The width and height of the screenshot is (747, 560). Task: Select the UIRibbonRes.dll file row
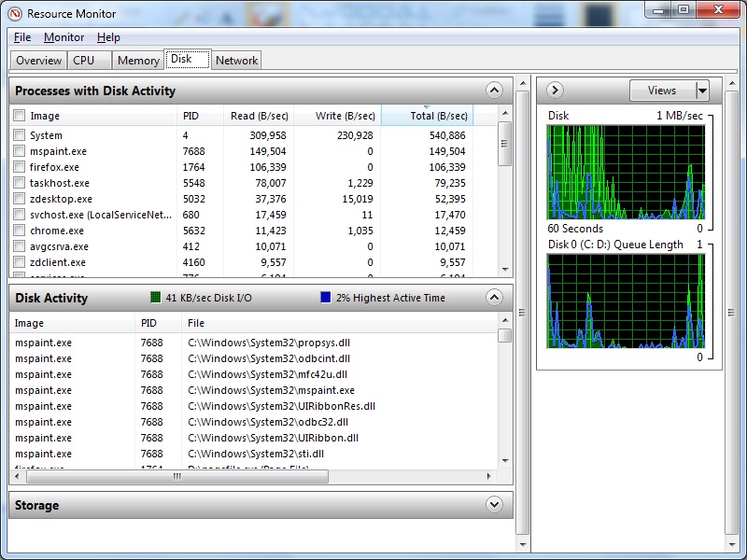pyautogui.click(x=253, y=406)
